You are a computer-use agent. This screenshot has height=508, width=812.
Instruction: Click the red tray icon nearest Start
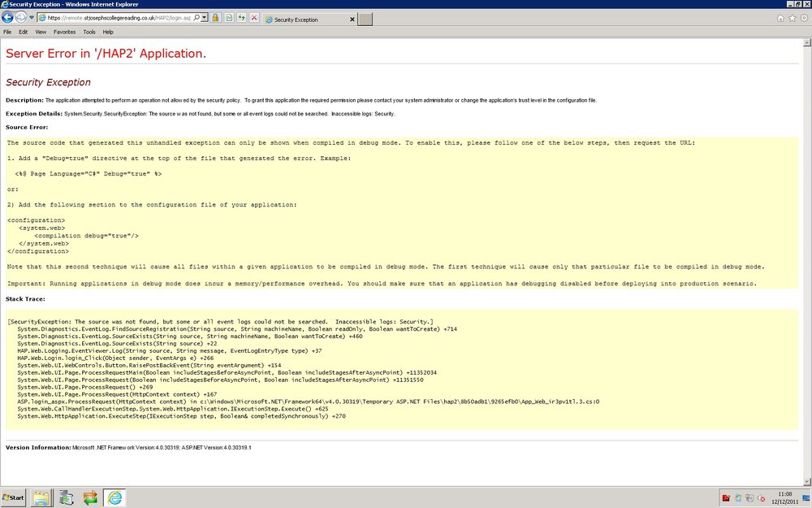tap(726, 498)
